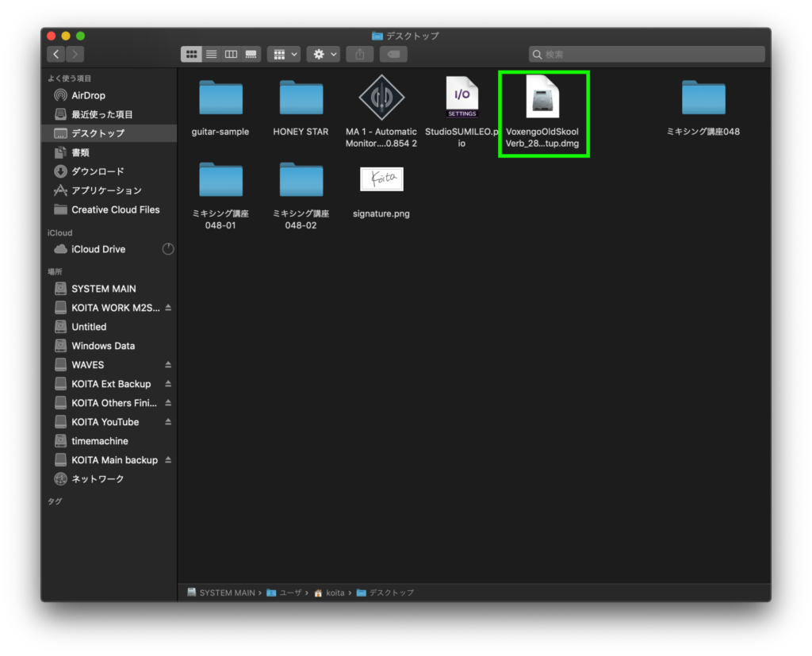Switch to list view mode
Image resolution: width=812 pixels, height=656 pixels.
tap(211, 54)
